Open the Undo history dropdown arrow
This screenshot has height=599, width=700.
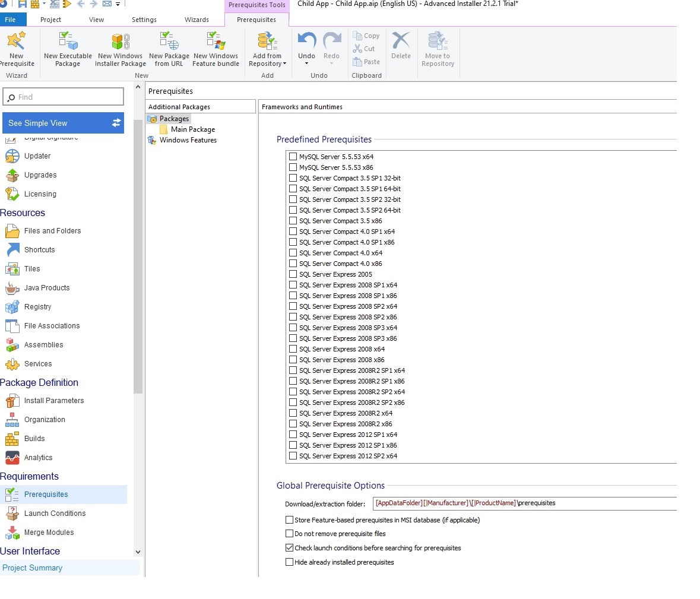pyautogui.click(x=307, y=64)
